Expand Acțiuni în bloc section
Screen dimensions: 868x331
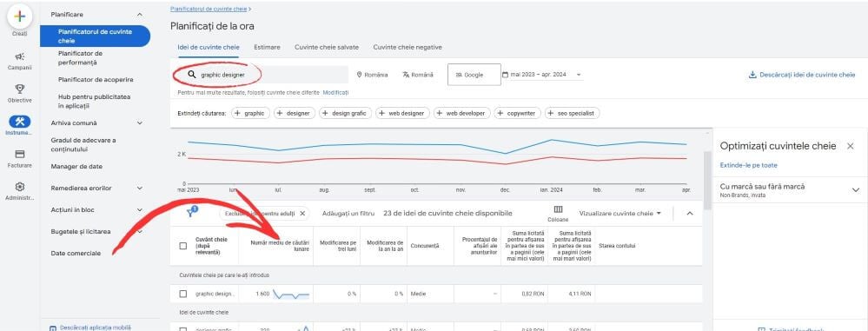[x=140, y=209]
